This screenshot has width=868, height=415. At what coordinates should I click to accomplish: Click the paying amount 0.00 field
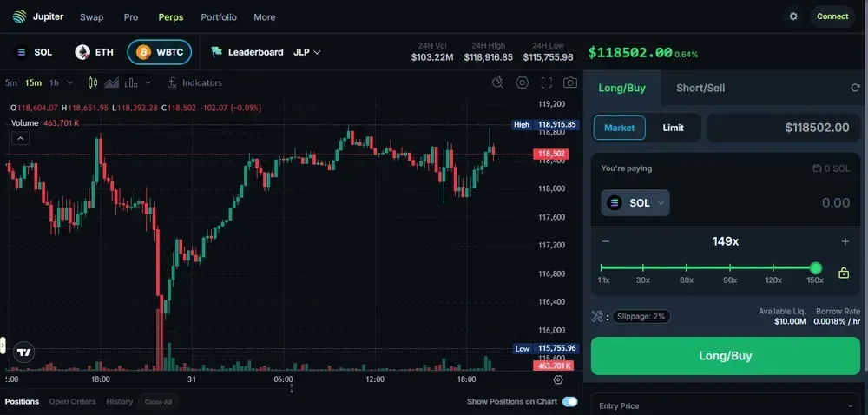point(835,203)
